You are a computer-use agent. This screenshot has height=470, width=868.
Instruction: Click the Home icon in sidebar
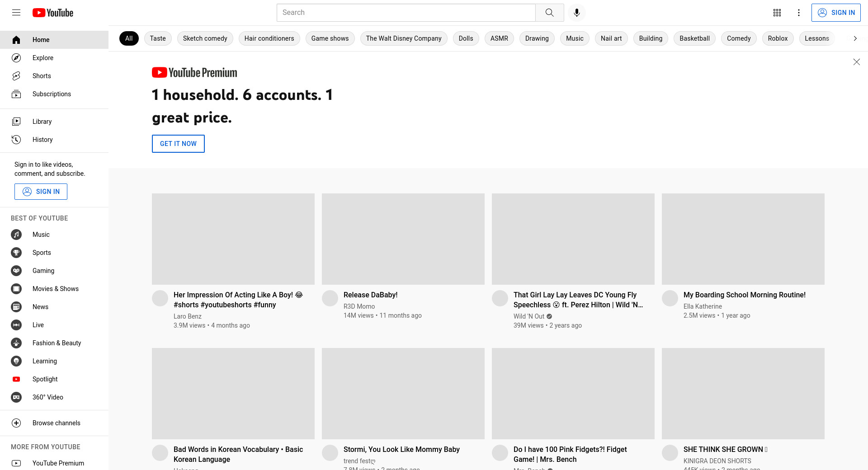(x=16, y=40)
